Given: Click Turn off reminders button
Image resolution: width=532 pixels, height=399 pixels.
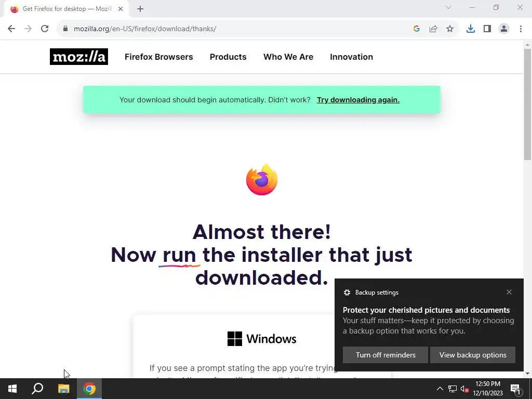Looking at the screenshot, I should (x=385, y=355).
